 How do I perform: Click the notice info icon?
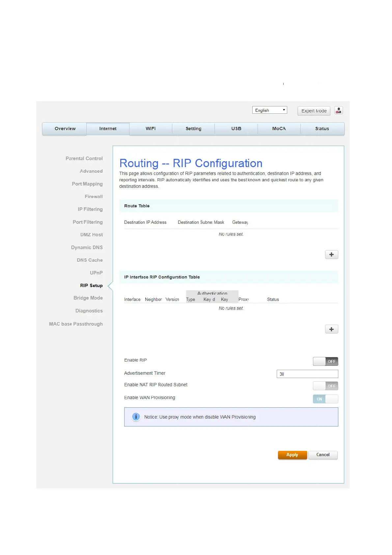pos(136,417)
